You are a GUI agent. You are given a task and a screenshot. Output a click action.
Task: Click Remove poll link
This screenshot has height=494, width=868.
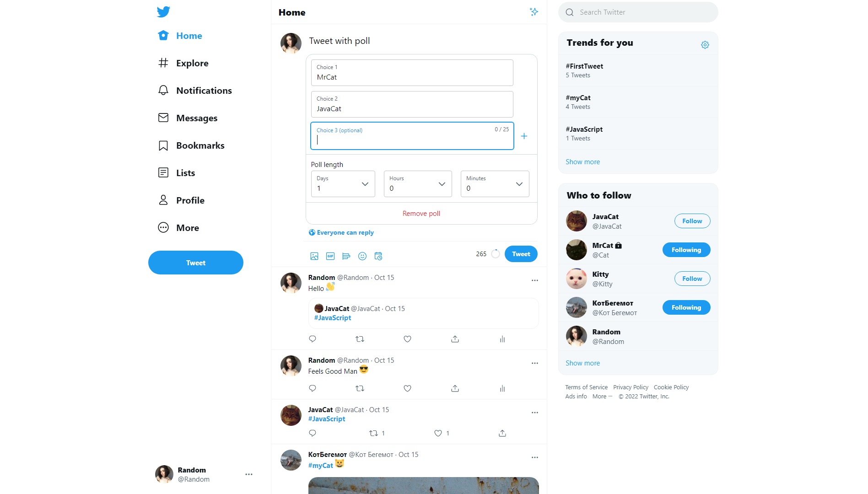click(x=421, y=214)
